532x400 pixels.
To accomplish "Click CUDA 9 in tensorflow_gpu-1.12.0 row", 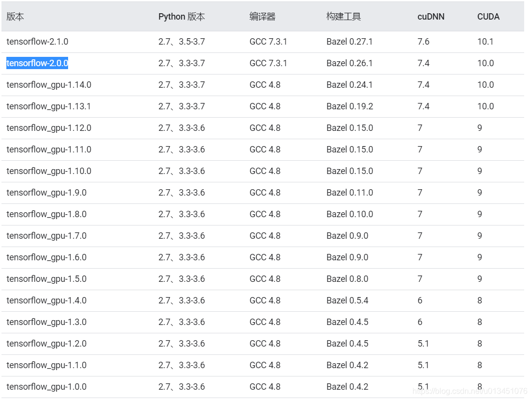I will click(480, 128).
